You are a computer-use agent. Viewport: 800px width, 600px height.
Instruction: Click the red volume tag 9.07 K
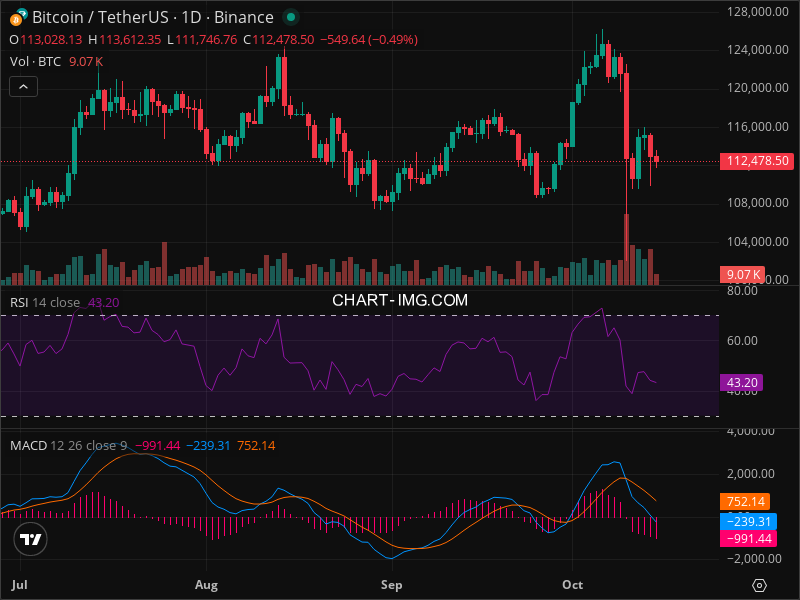(742, 274)
